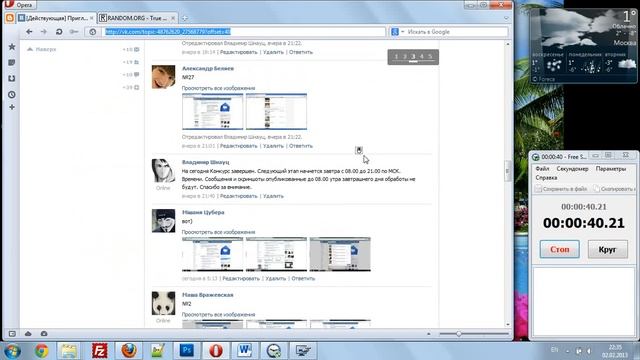Click Просмотреть все изображения under №27
This screenshot has height=360, width=640.
(218, 88)
